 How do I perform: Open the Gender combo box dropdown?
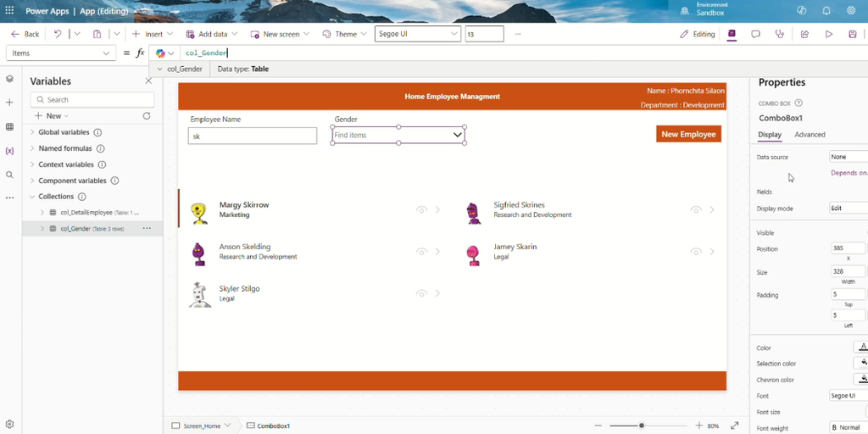(457, 135)
